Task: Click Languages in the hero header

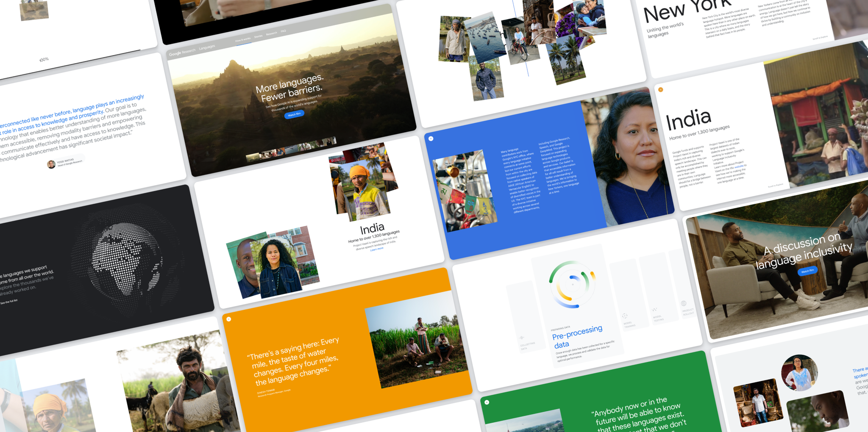Action: [207, 47]
